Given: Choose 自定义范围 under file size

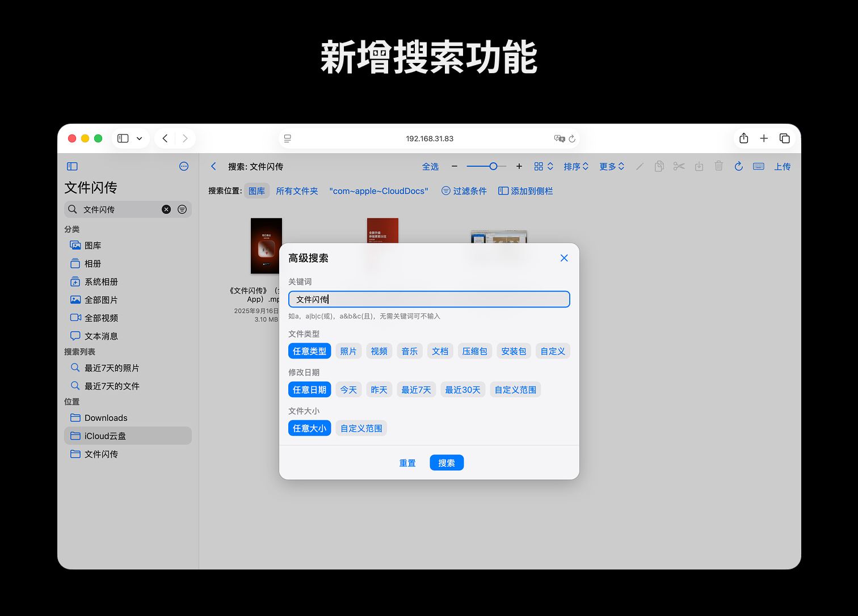Looking at the screenshot, I should pyautogui.click(x=361, y=428).
